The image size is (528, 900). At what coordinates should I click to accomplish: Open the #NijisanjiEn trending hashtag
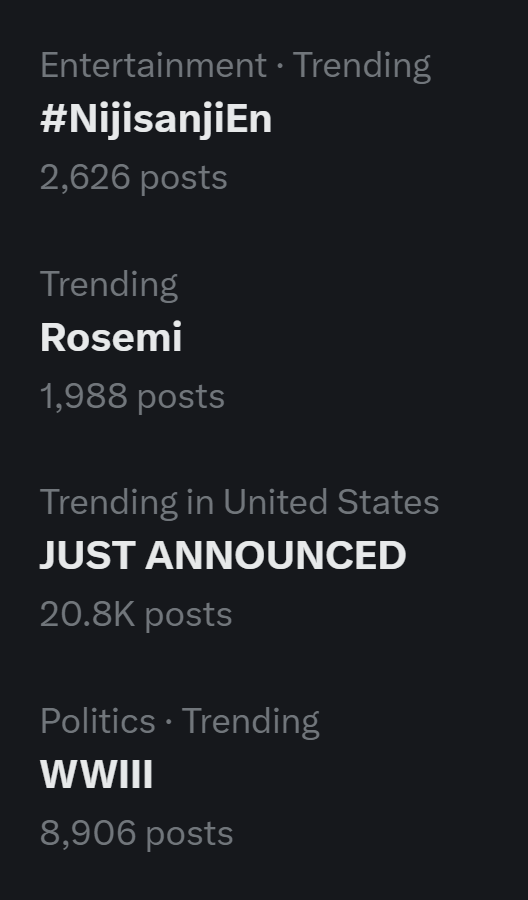pos(156,121)
